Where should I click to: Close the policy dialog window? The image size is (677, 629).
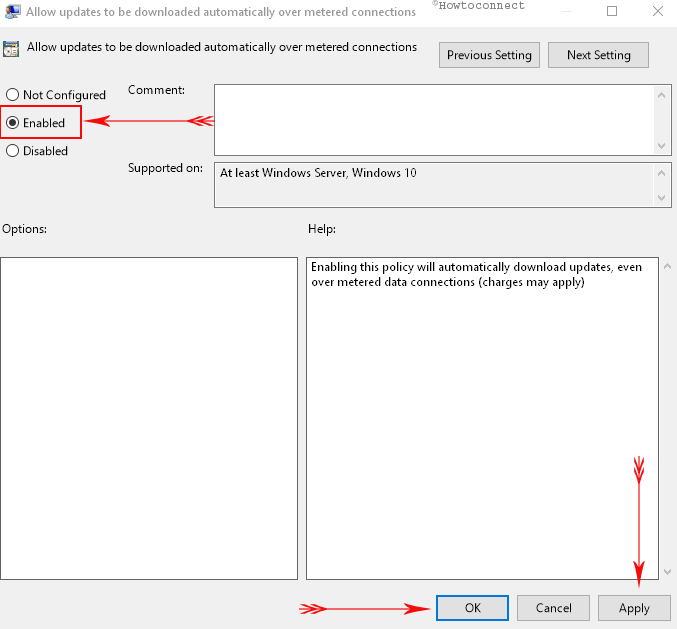coord(658,11)
